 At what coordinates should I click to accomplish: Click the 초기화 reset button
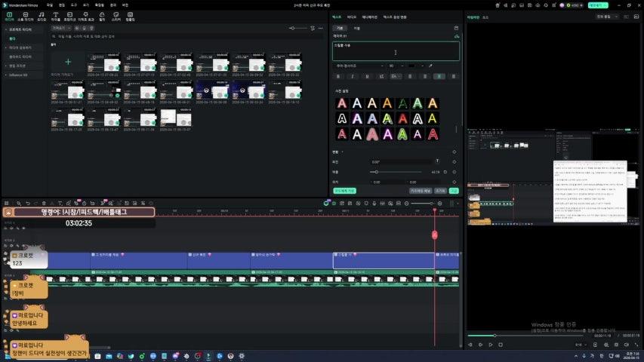tap(440, 191)
